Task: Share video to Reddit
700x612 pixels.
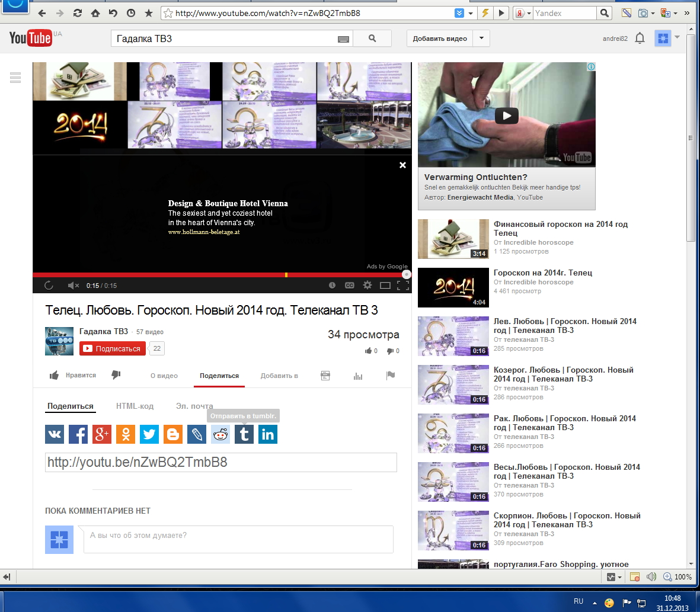Action: (220, 434)
